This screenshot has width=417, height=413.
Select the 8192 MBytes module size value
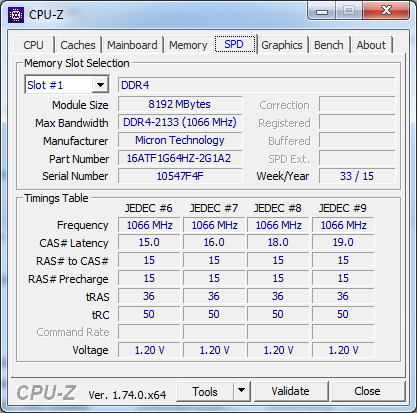click(180, 104)
